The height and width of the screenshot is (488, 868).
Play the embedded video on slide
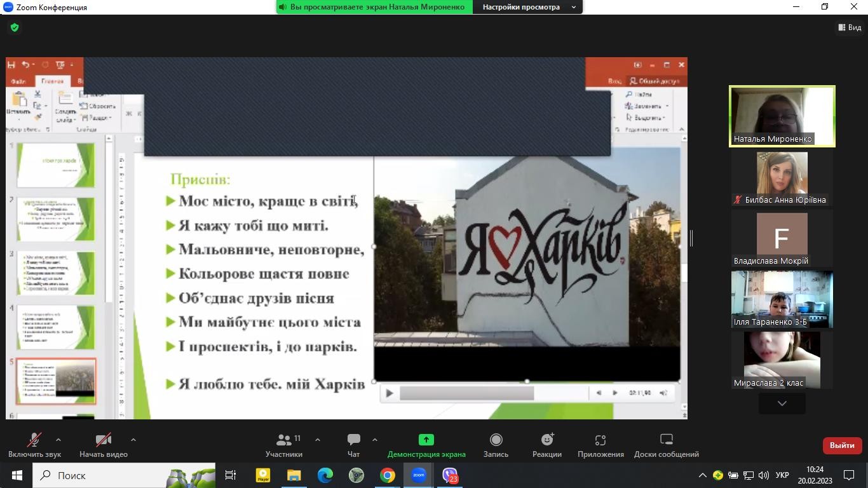tap(390, 393)
